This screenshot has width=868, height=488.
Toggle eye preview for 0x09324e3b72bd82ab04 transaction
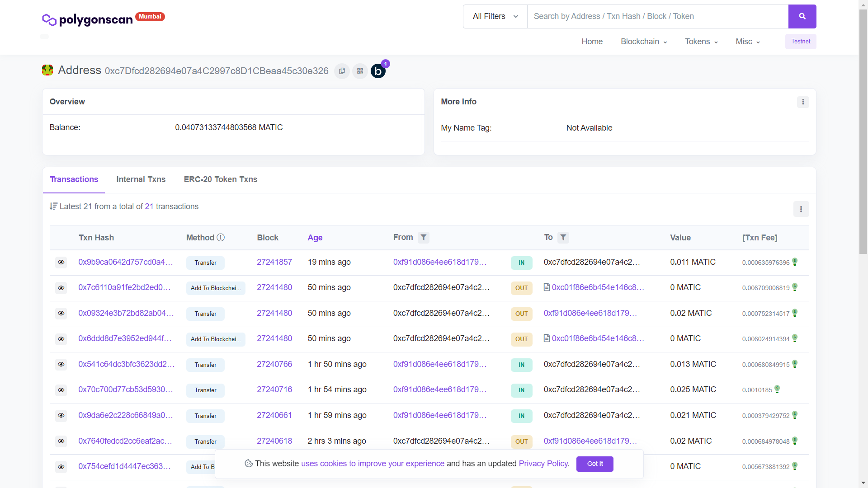[x=61, y=313]
